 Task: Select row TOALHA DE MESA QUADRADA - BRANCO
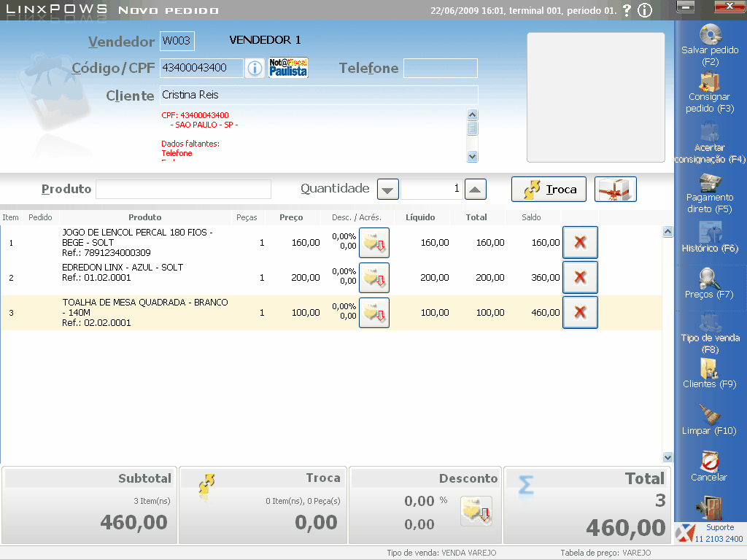[x=331, y=312]
